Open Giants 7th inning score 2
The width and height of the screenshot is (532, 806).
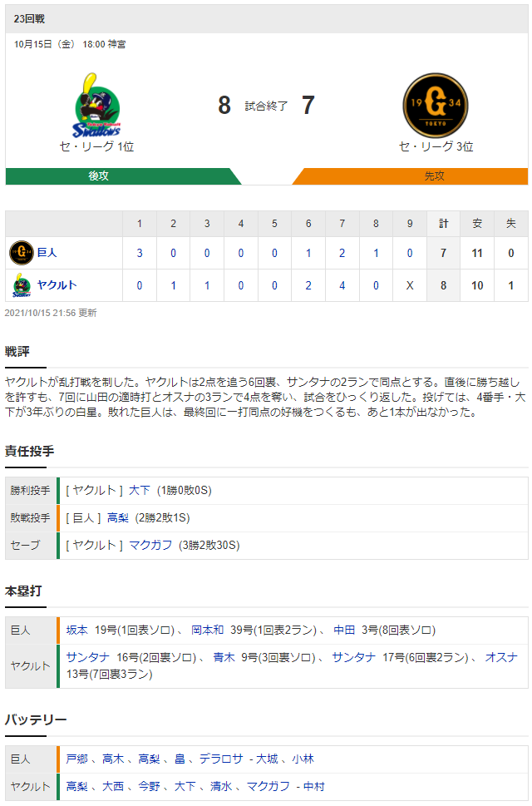pyautogui.click(x=342, y=253)
